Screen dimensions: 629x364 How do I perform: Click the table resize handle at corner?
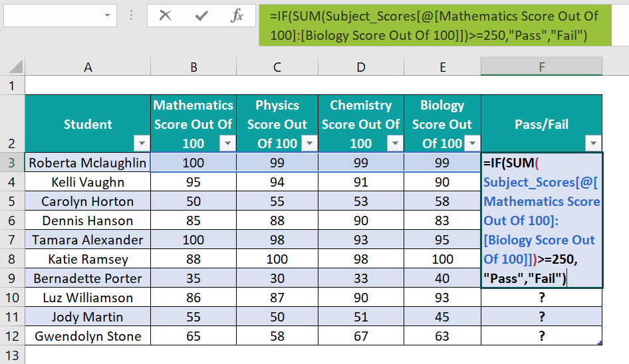(600, 343)
